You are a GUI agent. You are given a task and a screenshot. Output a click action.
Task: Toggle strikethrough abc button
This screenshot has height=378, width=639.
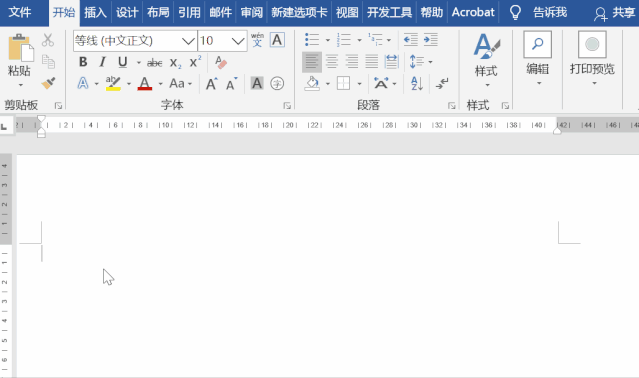pos(154,63)
